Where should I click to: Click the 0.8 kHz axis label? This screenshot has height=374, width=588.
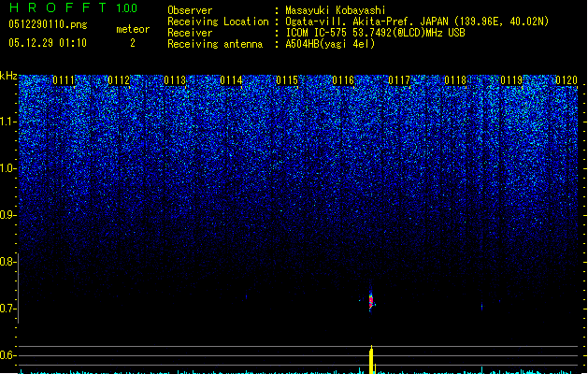tap(7, 262)
